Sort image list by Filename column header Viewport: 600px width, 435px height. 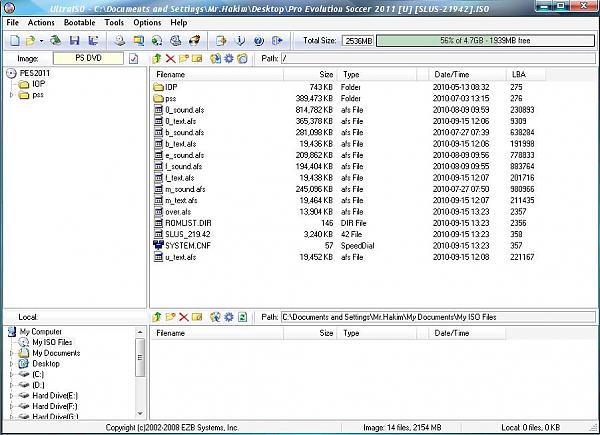[x=217, y=75]
